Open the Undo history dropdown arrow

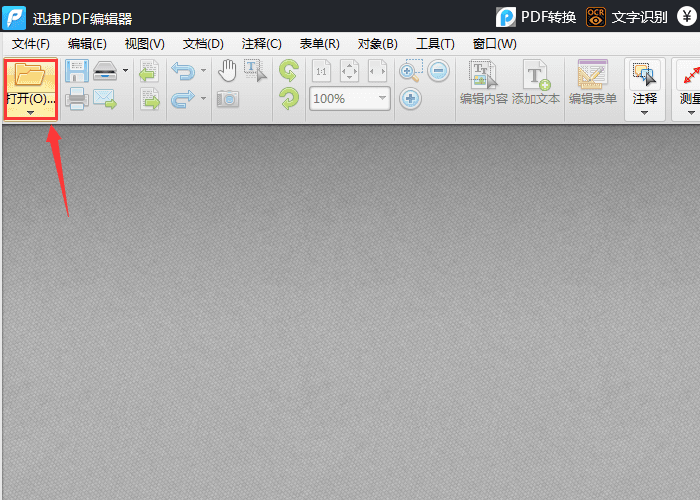click(x=204, y=71)
